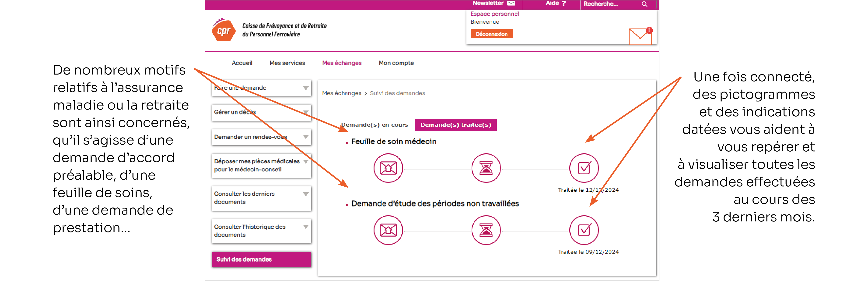Click the Bienvenue text
Image resolution: width=868 pixels, height=281 pixels.
click(485, 22)
